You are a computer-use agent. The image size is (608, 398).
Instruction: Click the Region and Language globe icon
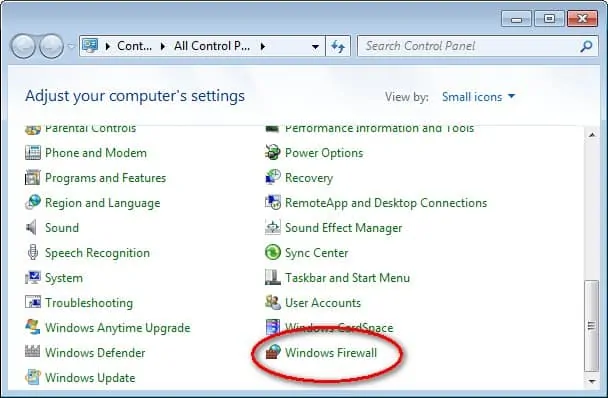pos(33,202)
